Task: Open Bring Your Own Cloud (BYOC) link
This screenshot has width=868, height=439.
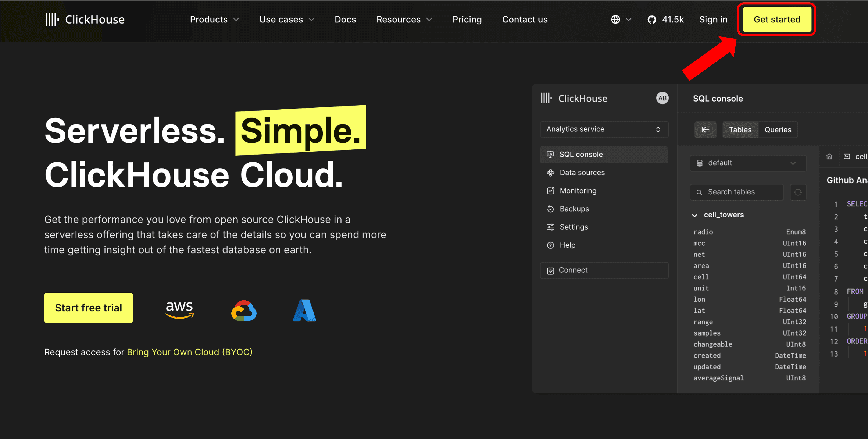Action: tap(190, 352)
